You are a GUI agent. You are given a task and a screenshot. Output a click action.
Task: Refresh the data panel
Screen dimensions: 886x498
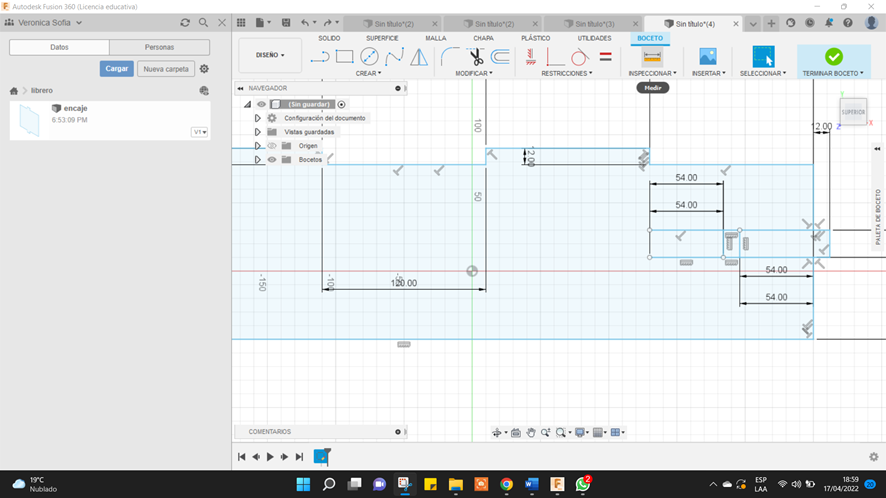(185, 23)
